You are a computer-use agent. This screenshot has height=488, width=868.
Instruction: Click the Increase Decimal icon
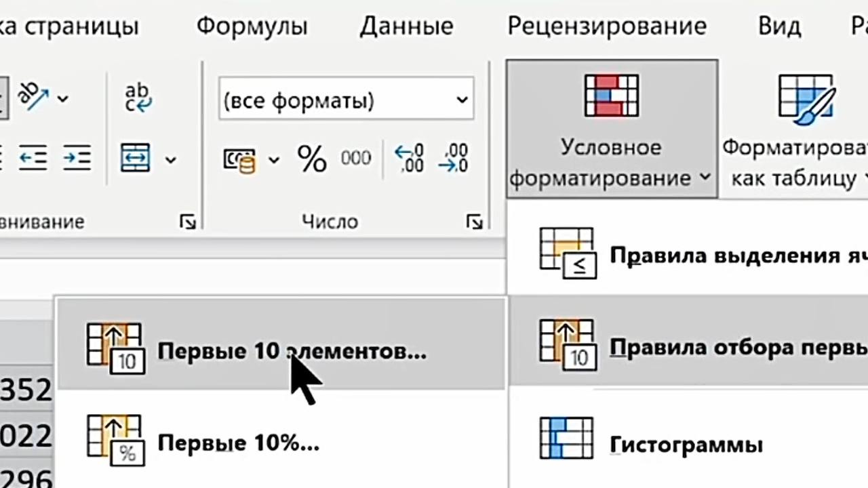[x=409, y=159]
